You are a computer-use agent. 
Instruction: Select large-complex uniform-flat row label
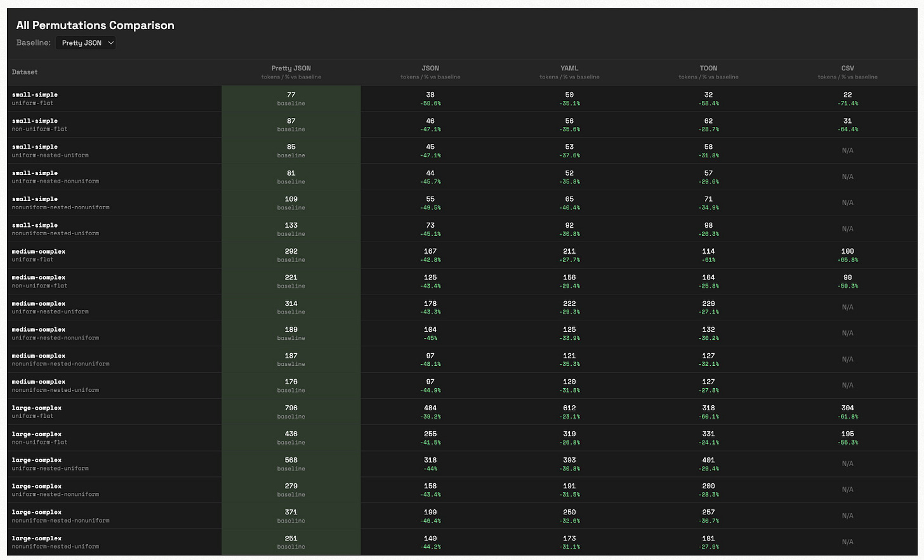pos(37,412)
